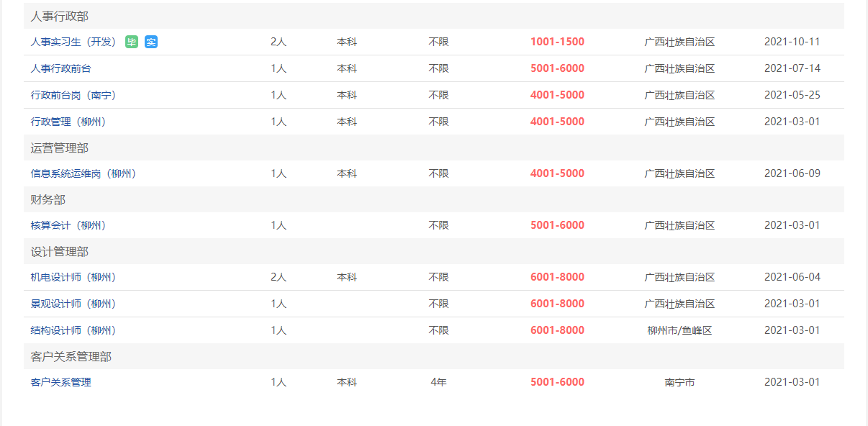Select the 行政管理（柳州） job link
The image size is (868, 426).
tap(68, 122)
